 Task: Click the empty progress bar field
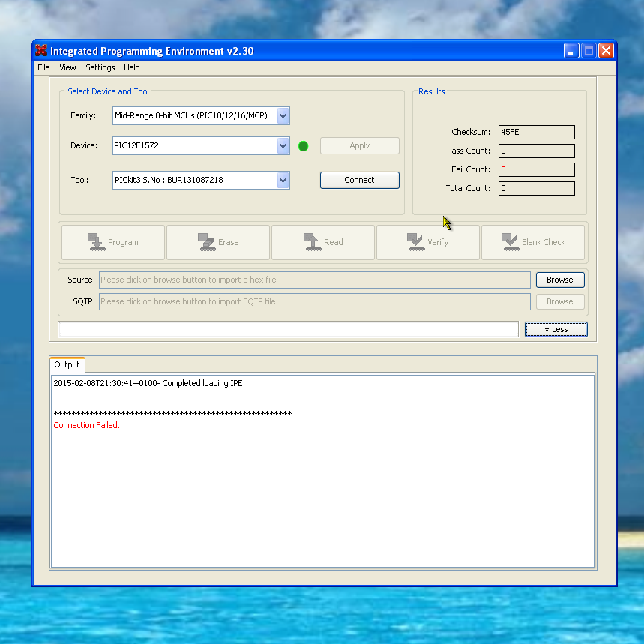tap(289, 329)
